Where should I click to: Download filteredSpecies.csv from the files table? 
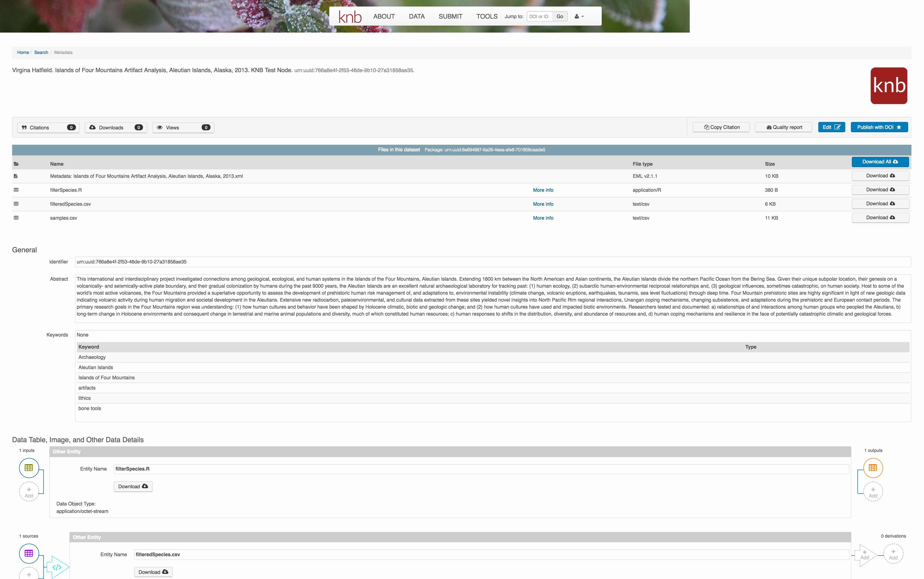tap(880, 204)
